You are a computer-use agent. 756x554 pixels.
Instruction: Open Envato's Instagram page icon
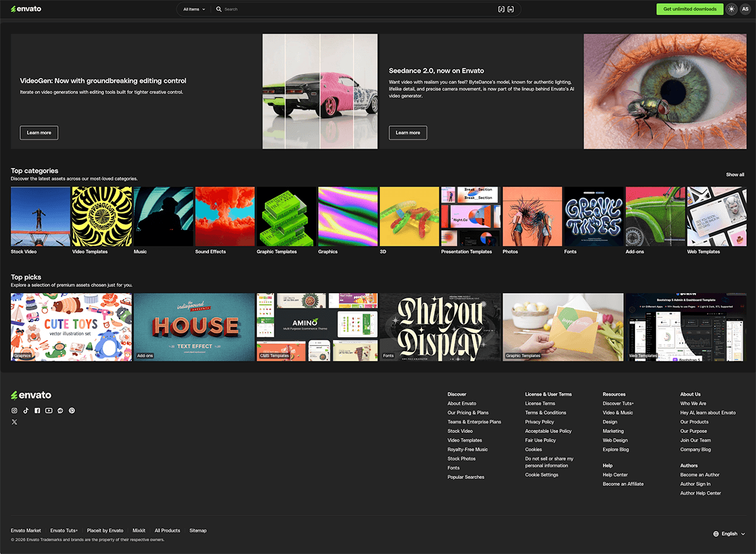click(14, 410)
